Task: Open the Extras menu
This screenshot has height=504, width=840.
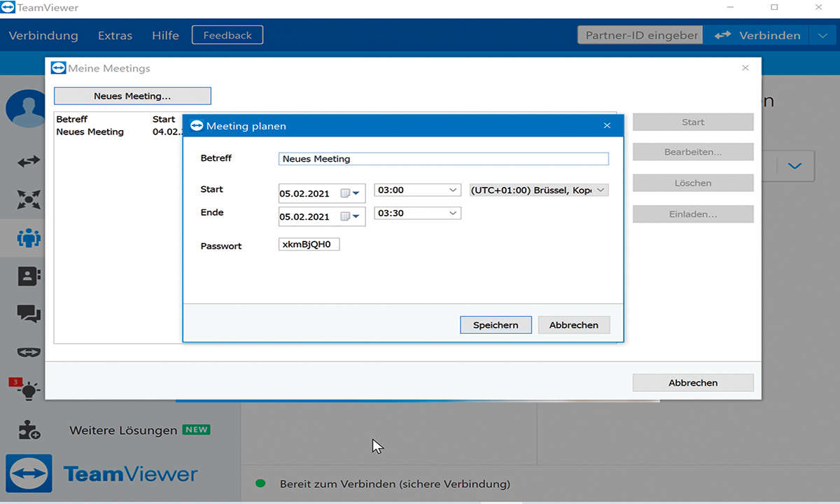Action: (x=115, y=35)
